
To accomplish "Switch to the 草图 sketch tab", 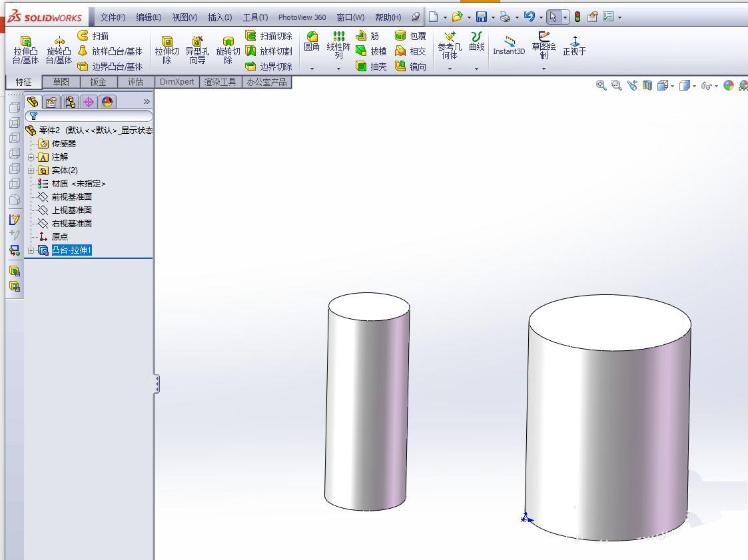I will tap(61, 82).
